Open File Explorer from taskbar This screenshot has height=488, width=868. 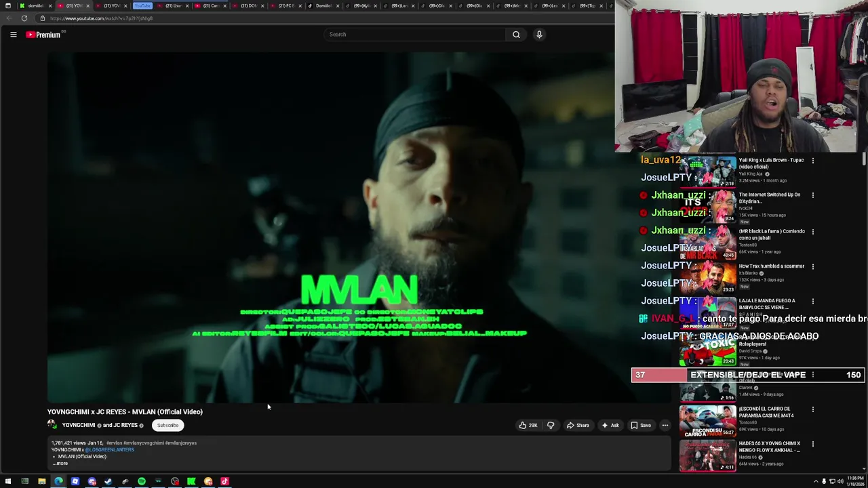[41, 482]
